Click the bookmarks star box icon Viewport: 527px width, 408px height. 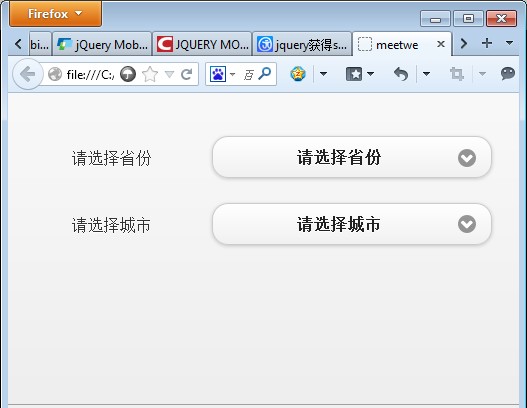click(354, 74)
